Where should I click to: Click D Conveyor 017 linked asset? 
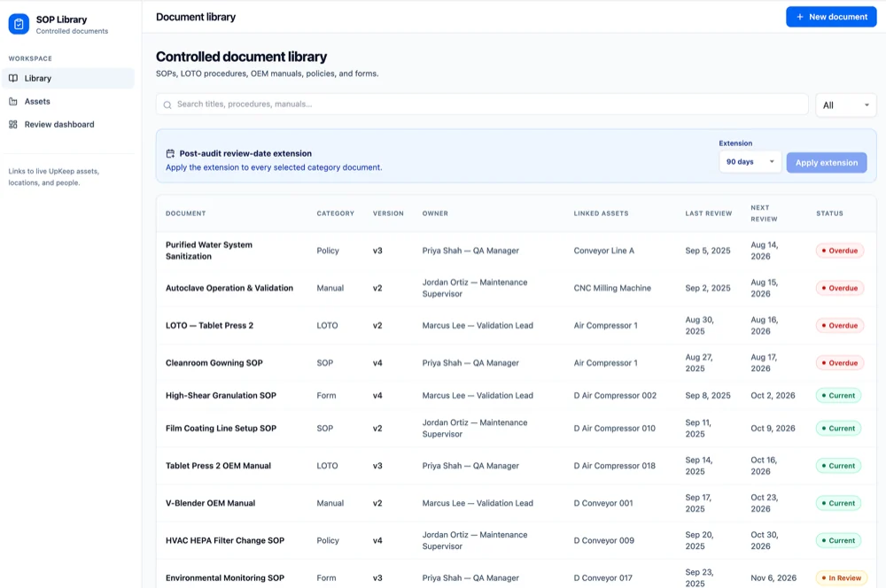(x=602, y=578)
